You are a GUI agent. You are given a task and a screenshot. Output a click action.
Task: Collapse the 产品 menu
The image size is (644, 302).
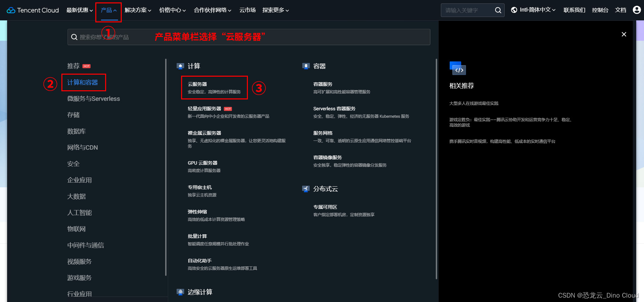point(109,10)
